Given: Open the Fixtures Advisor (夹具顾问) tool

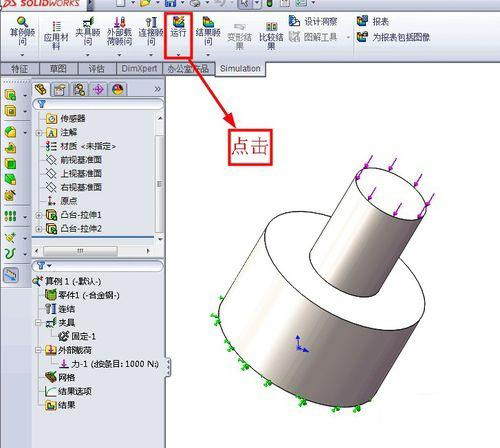Looking at the screenshot, I should 88,32.
